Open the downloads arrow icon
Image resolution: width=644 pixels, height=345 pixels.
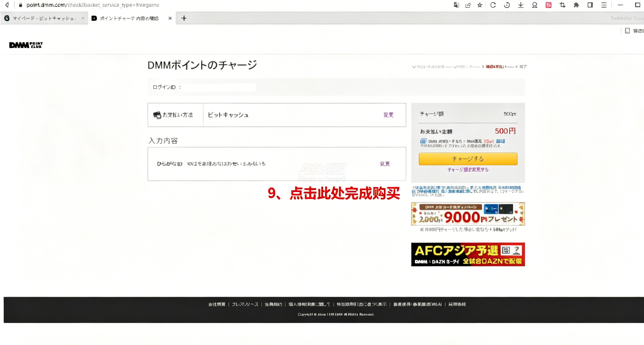(521, 5)
